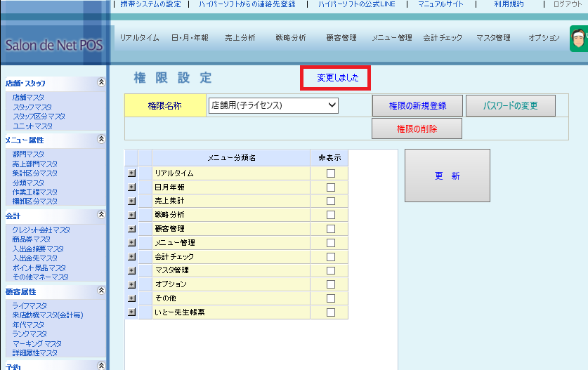
Task: Click the マニュアルサイト link
Action: [440, 4]
